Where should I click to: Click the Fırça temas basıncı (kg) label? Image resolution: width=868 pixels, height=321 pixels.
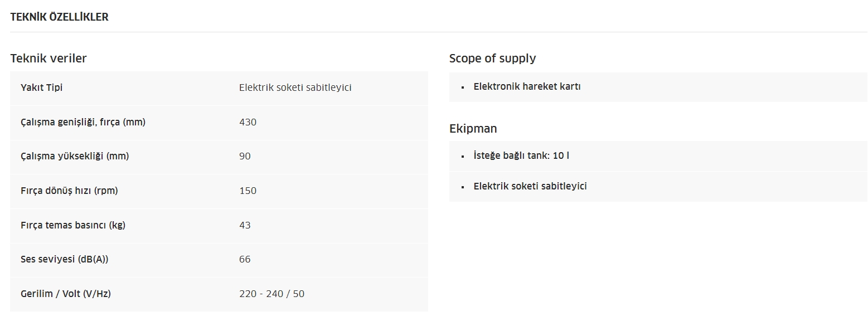pyautogui.click(x=72, y=225)
